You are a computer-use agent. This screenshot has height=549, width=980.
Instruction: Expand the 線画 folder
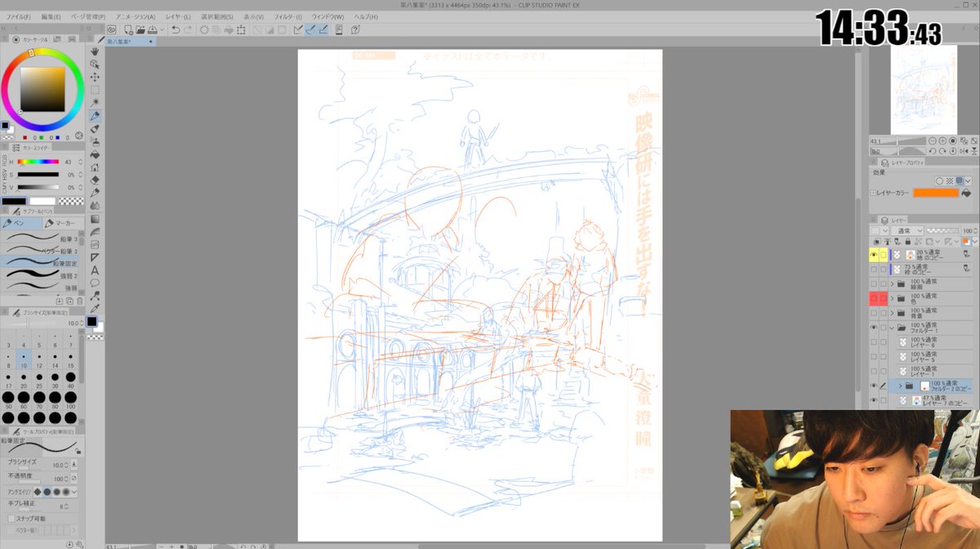point(893,283)
